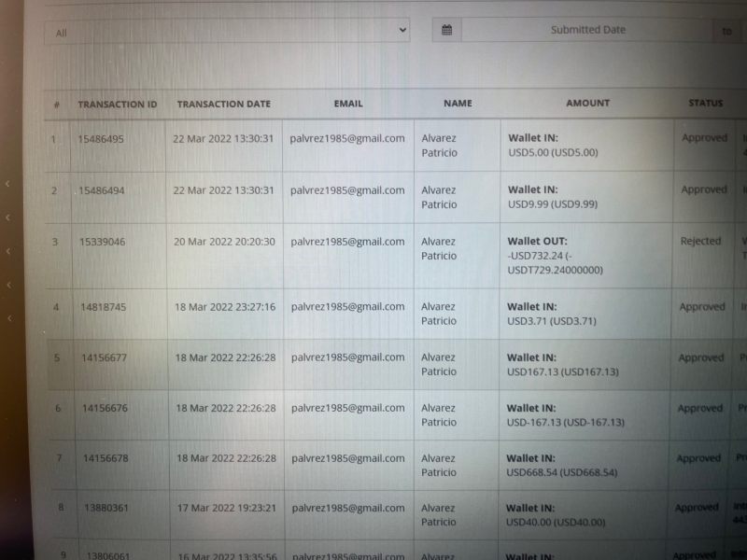Click amount USD9.99 (USD9.99)
747x560 pixels.
click(553, 204)
